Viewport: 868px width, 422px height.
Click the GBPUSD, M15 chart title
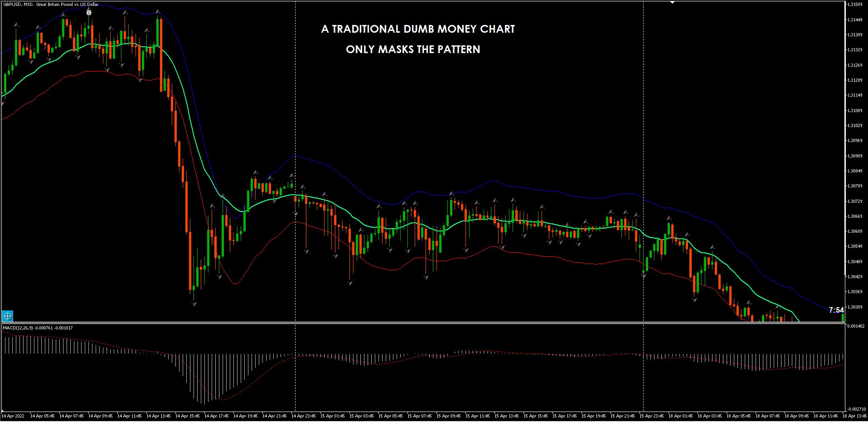[51, 5]
